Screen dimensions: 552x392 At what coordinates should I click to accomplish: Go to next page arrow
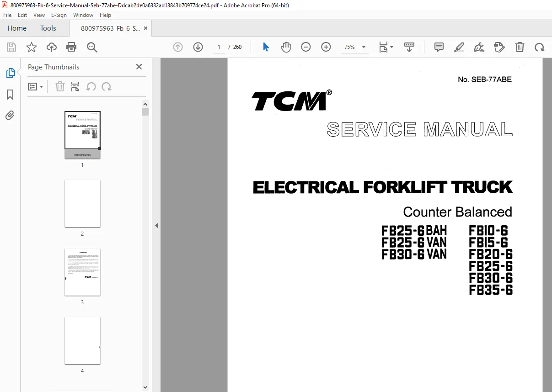click(x=198, y=47)
